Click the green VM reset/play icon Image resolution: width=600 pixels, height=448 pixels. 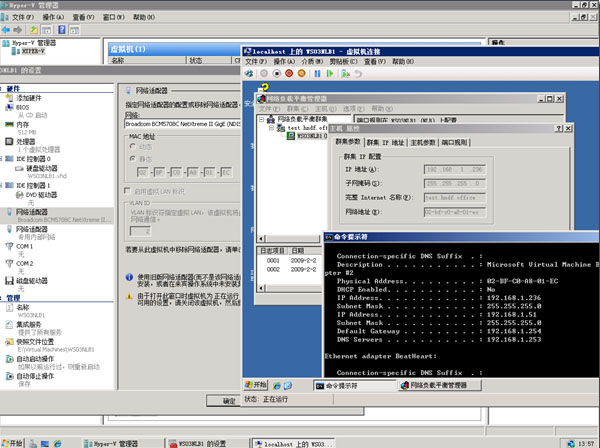point(329,73)
